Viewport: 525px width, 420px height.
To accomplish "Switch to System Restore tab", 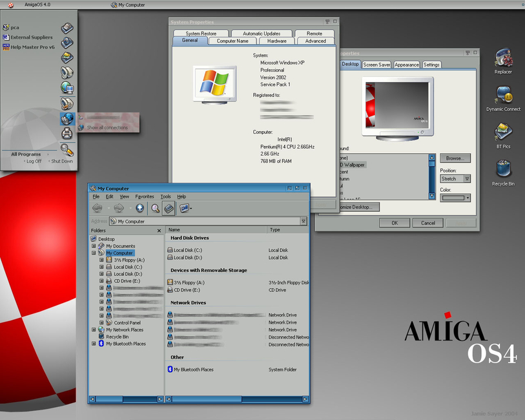I will tap(201, 34).
